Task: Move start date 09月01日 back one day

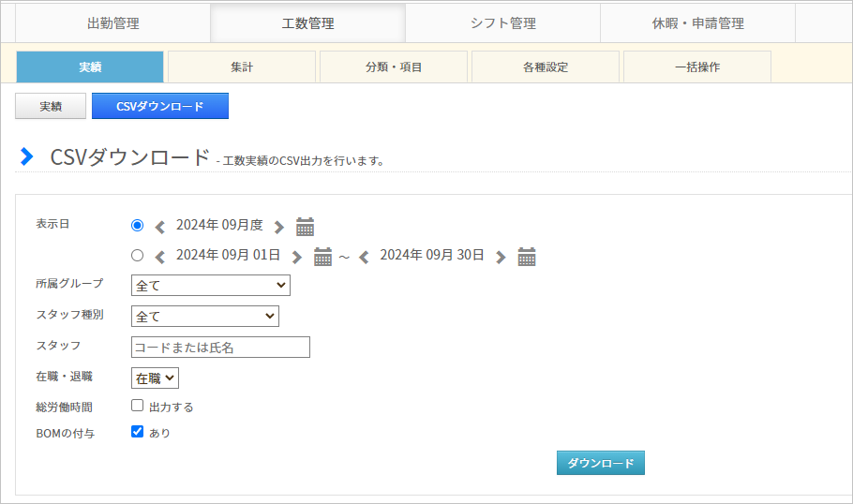Action: [160, 257]
